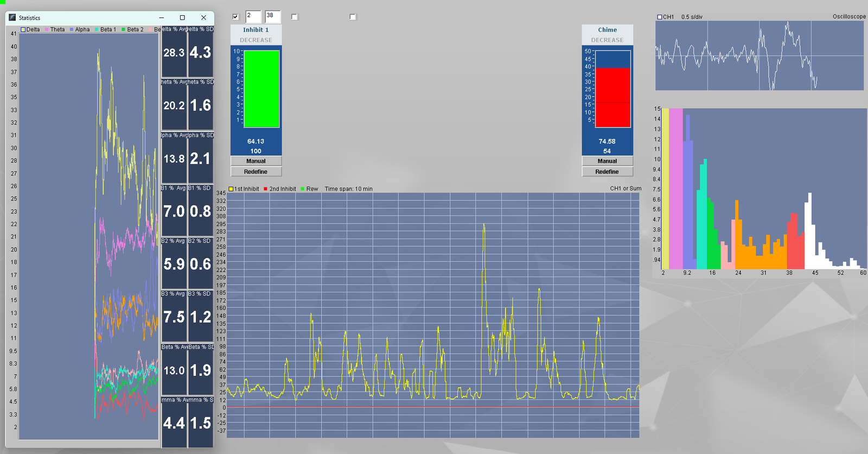The image size is (868, 454).
Task: Click the Gamma % Avg value 4.4
Action: pyautogui.click(x=174, y=423)
